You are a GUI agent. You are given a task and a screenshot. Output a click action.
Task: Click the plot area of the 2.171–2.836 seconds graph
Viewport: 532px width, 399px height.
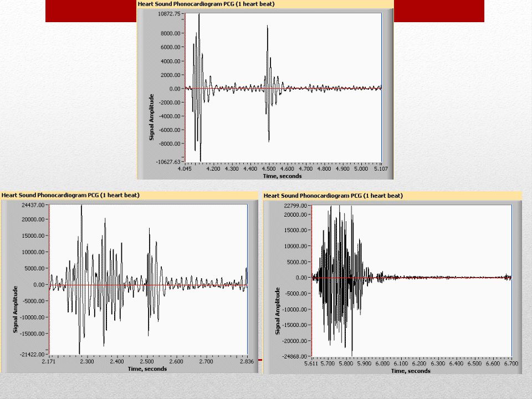[x=149, y=279]
